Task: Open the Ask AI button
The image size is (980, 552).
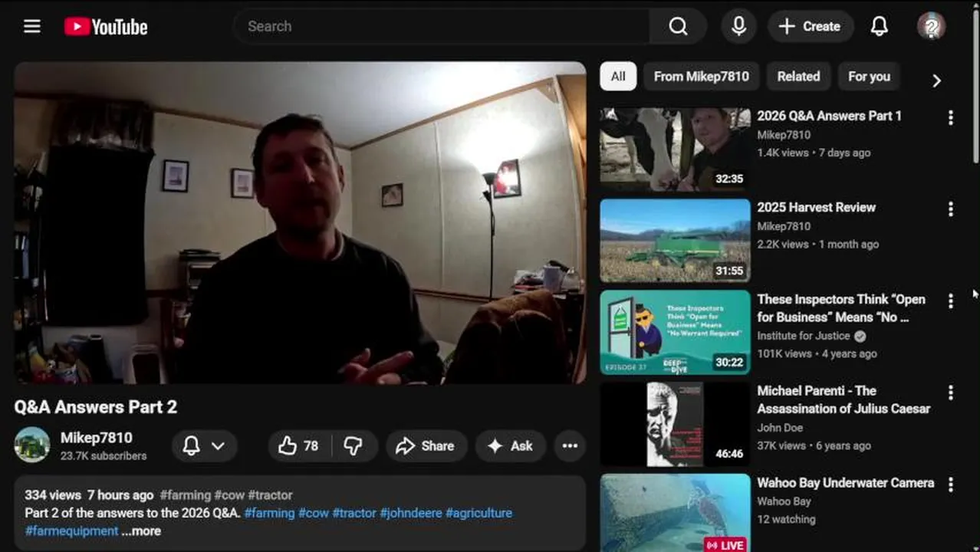Action: 511,446
